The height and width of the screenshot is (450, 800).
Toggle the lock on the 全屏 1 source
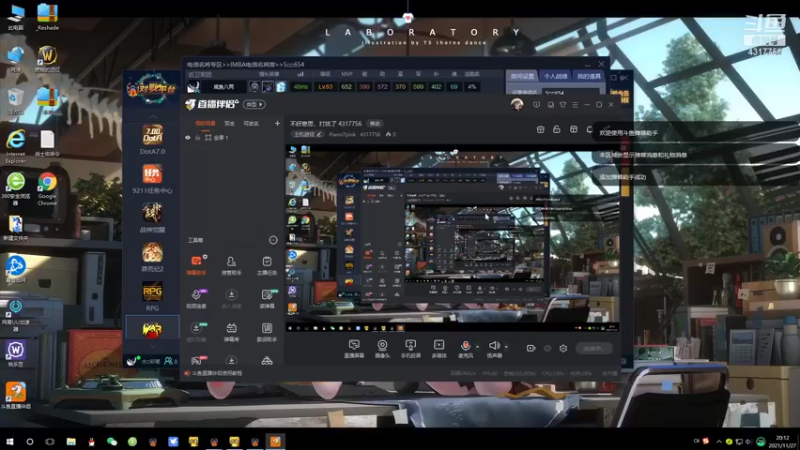coord(197,138)
